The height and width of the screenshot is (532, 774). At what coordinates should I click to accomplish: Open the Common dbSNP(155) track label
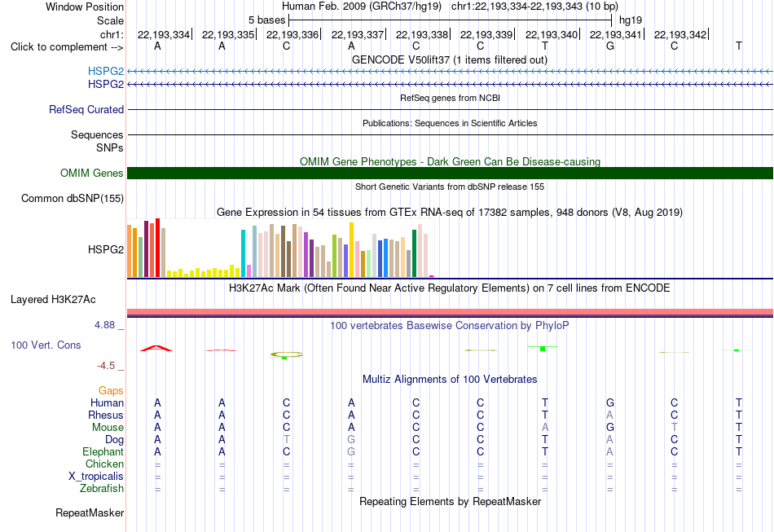[73, 199]
